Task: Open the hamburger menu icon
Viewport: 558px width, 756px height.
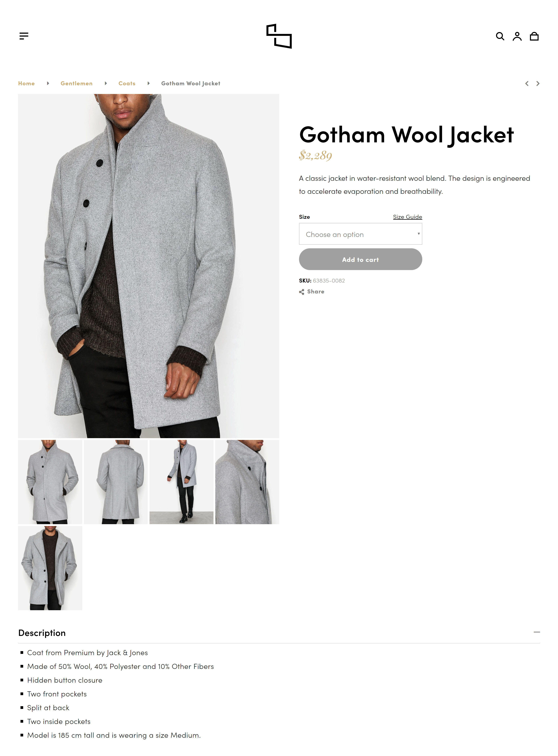Action: pyautogui.click(x=24, y=36)
